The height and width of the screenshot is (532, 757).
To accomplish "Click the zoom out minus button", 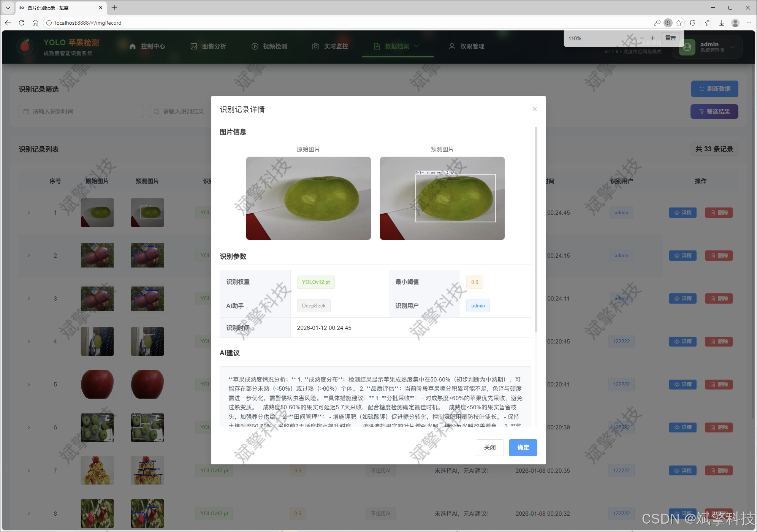I will [x=642, y=38].
